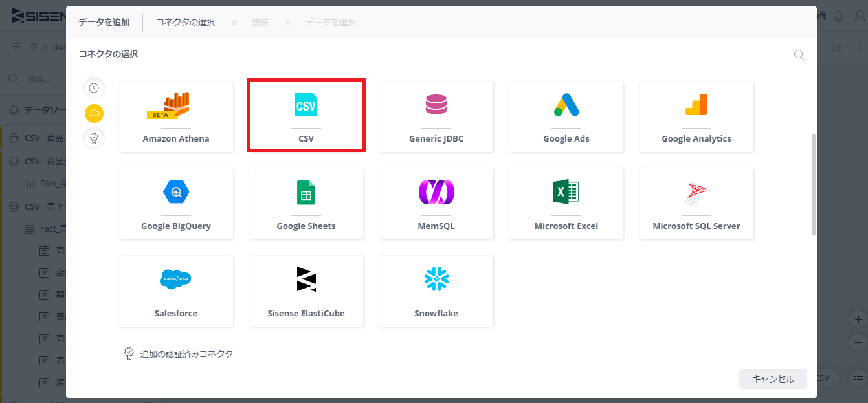The width and height of the screenshot is (868, 403).
Task: Select the Google BigQuery connector
Action: [x=176, y=204]
